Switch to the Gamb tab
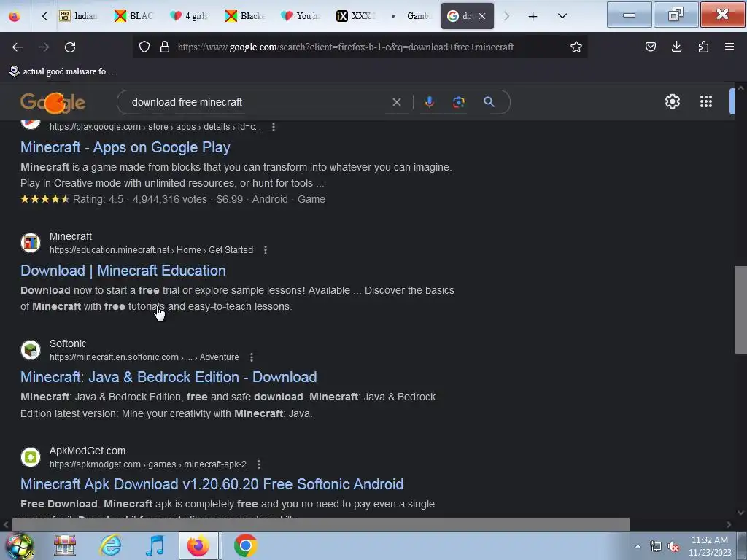This screenshot has width=747, height=560. coord(411,16)
